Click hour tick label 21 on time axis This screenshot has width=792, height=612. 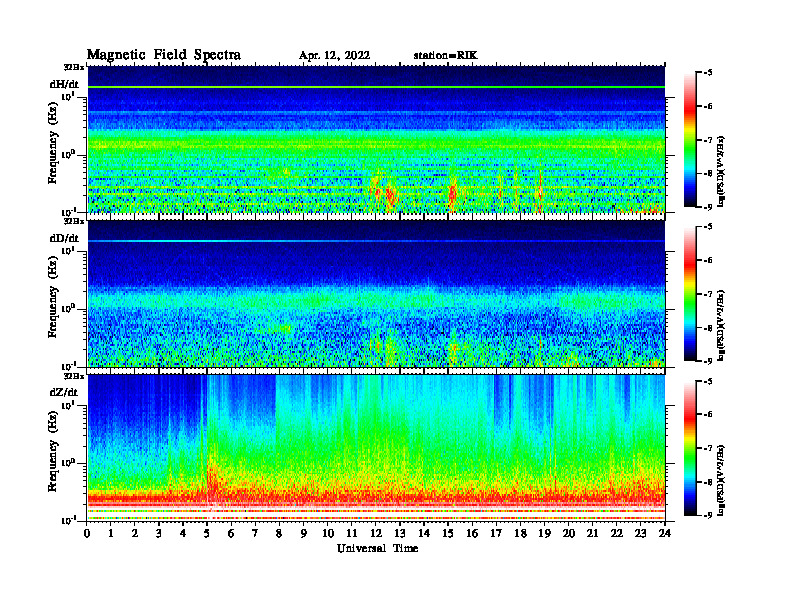(x=592, y=533)
